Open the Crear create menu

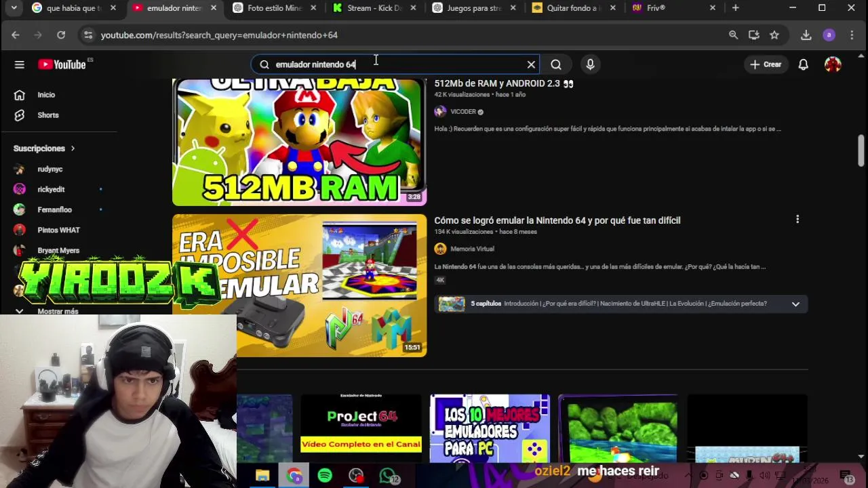[766, 64]
